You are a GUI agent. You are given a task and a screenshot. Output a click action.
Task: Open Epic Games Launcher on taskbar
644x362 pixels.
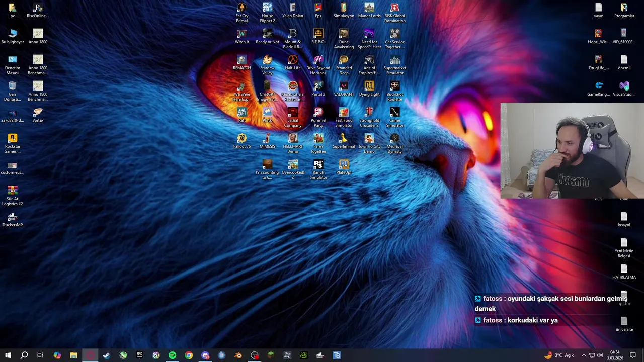(139, 355)
